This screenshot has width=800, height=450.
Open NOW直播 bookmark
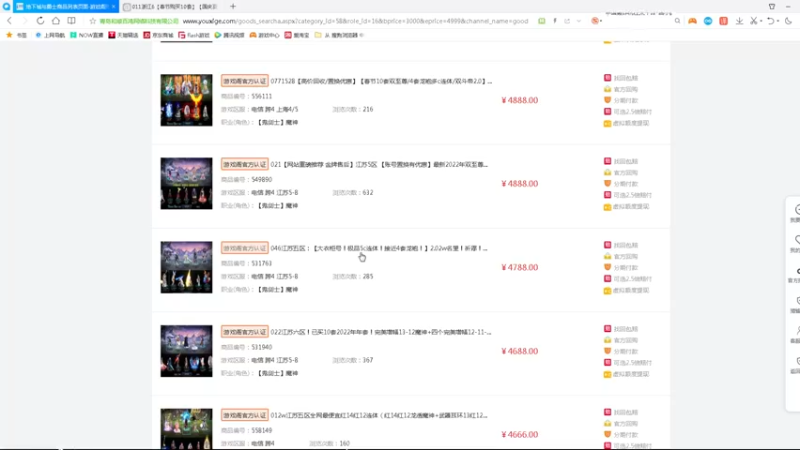(86, 35)
